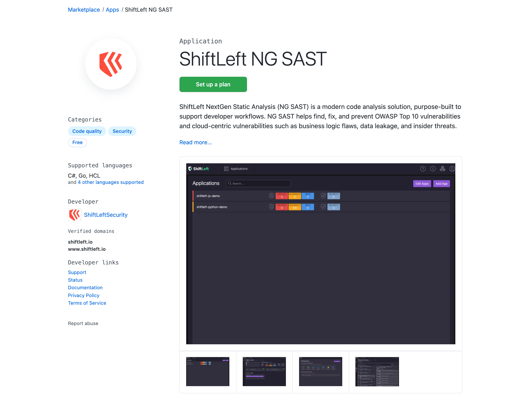Screen dimensions: 532x400
Task: Click INFO 4 badge for js-demo
Action: tap(308, 196)
